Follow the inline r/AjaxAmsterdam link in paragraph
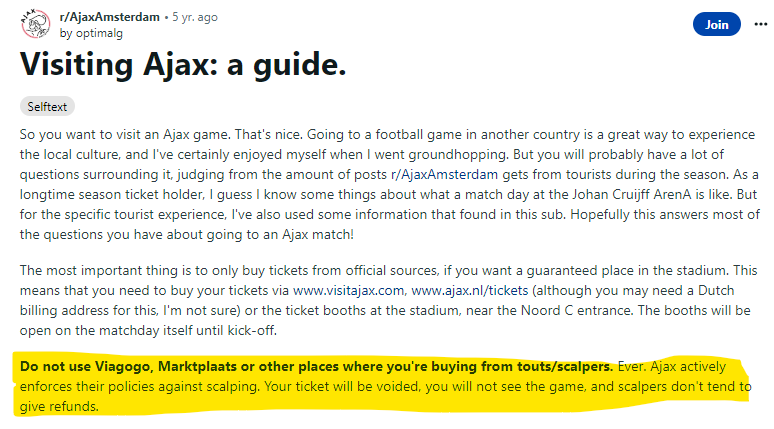The image size is (774, 429). point(444,174)
